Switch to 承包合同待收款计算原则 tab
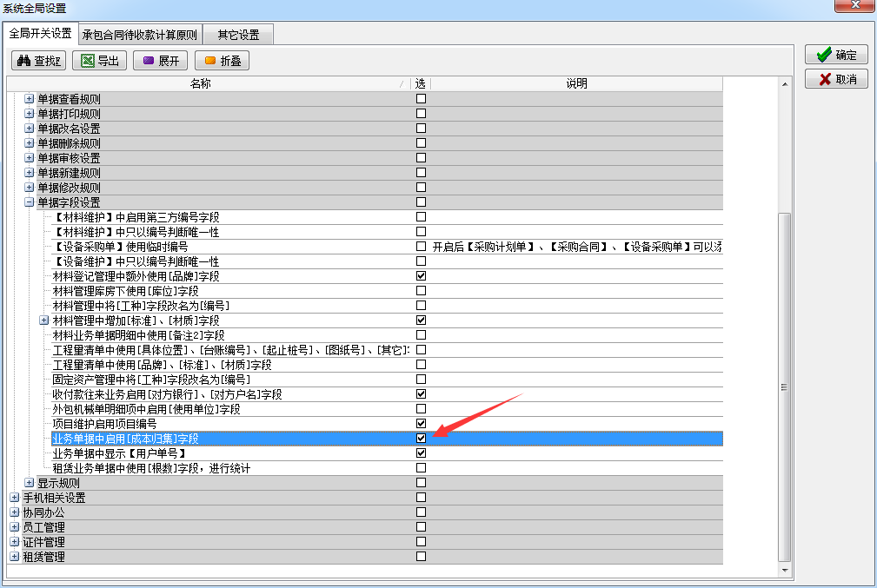This screenshot has height=588, width=877. [140, 36]
